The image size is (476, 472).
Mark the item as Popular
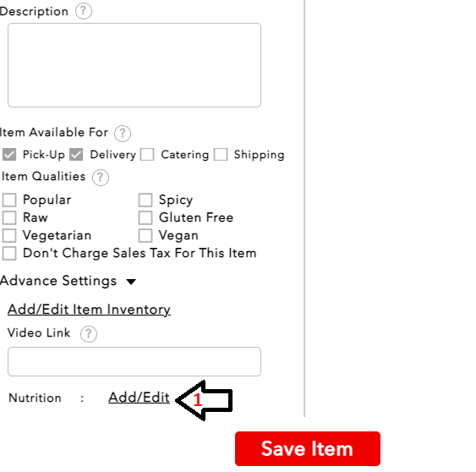pos(9,200)
